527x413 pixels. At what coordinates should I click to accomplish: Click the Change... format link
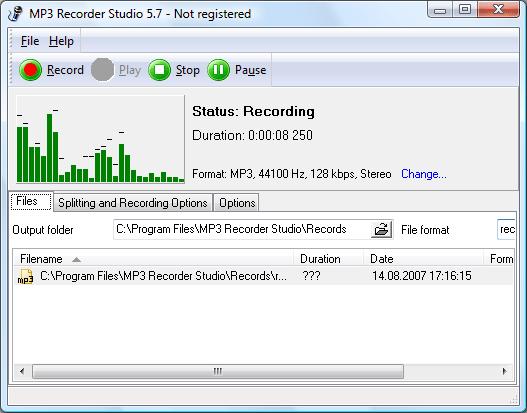pos(423,174)
